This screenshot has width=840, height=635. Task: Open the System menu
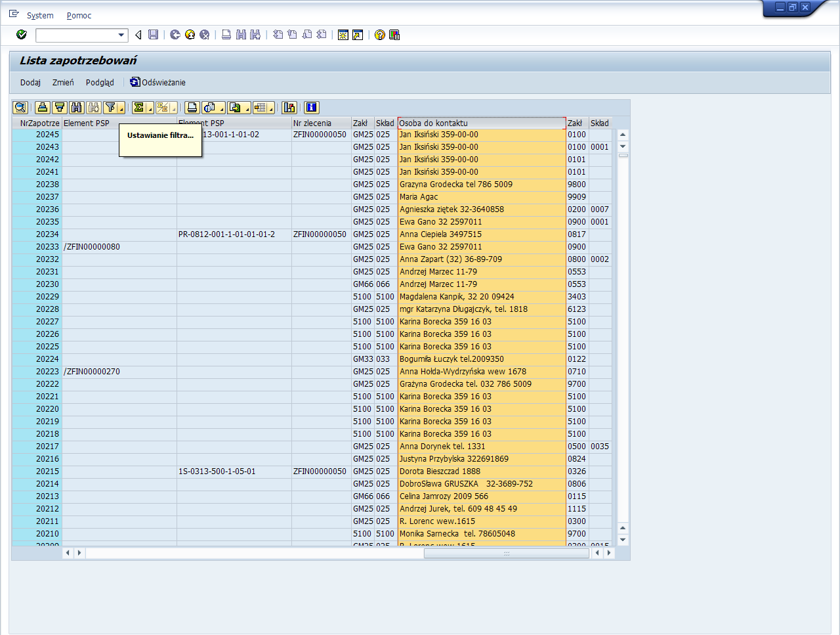(40, 16)
